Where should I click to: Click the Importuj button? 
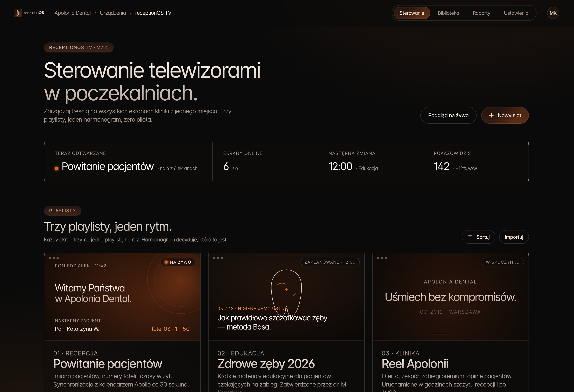(x=514, y=237)
